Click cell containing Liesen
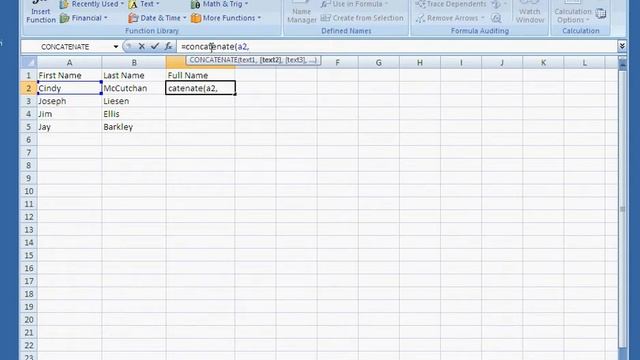Image resolution: width=640 pixels, height=360 pixels. pyautogui.click(x=134, y=101)
